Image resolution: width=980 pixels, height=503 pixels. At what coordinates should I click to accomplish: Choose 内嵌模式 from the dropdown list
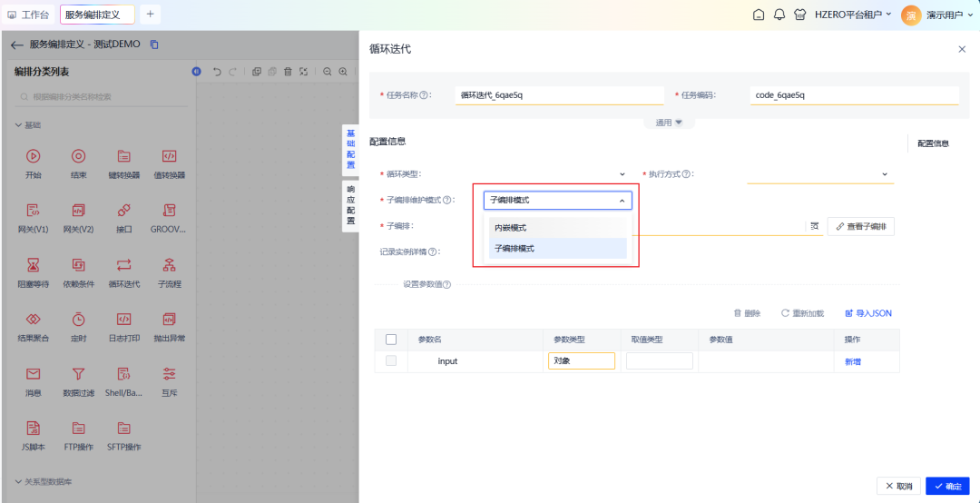click(x=556, y=228)
